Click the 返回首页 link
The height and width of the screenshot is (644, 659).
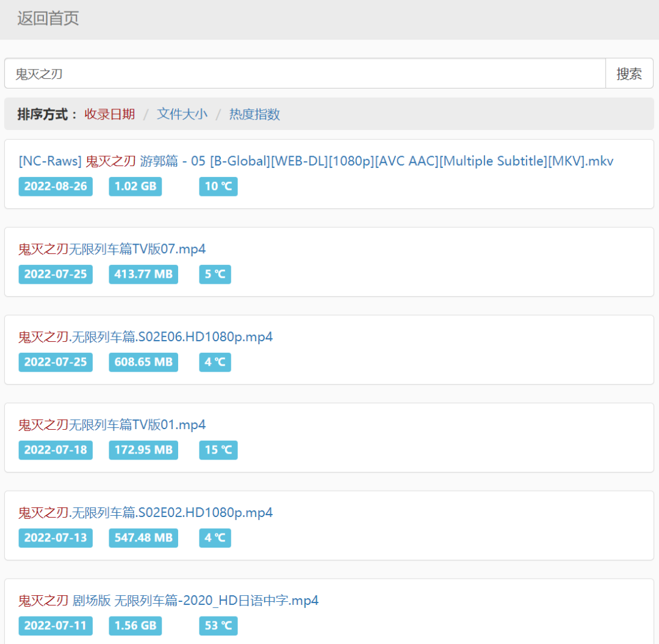coord(48,18)
